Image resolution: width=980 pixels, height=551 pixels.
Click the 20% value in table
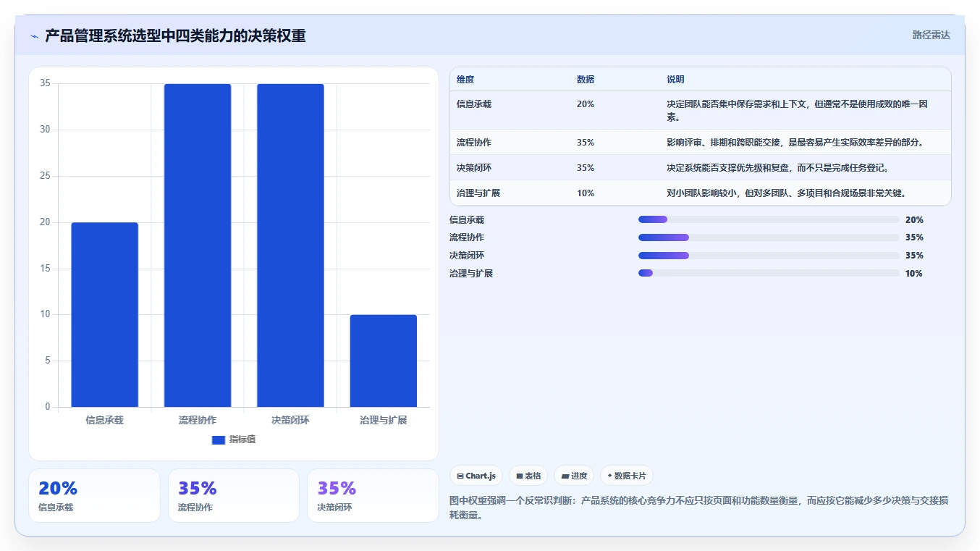pyautogui.click(x=586, y=104)
